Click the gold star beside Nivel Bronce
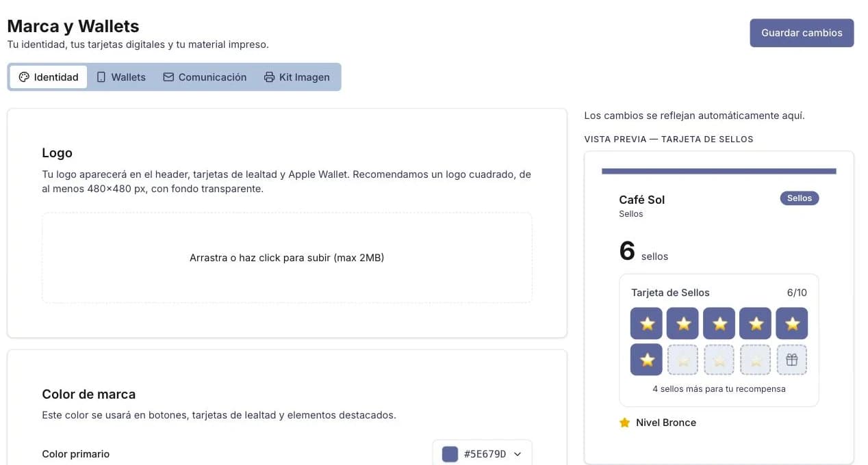 [x=624, y=423]
